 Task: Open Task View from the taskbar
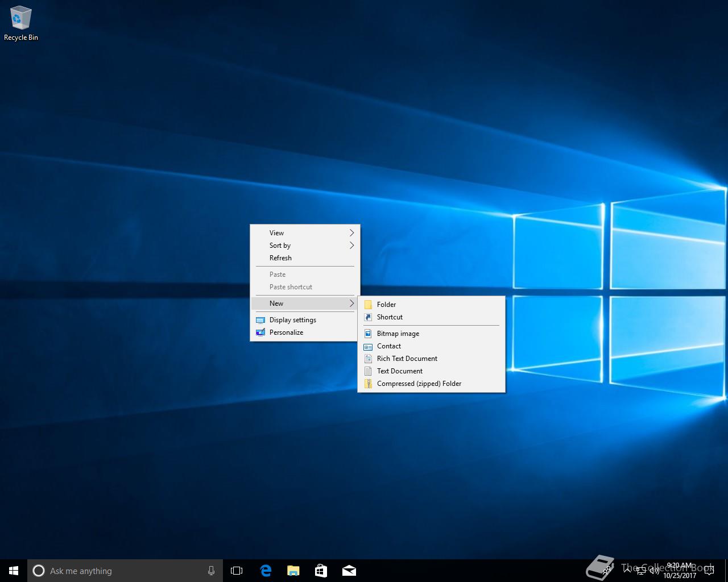pos(237,571)
